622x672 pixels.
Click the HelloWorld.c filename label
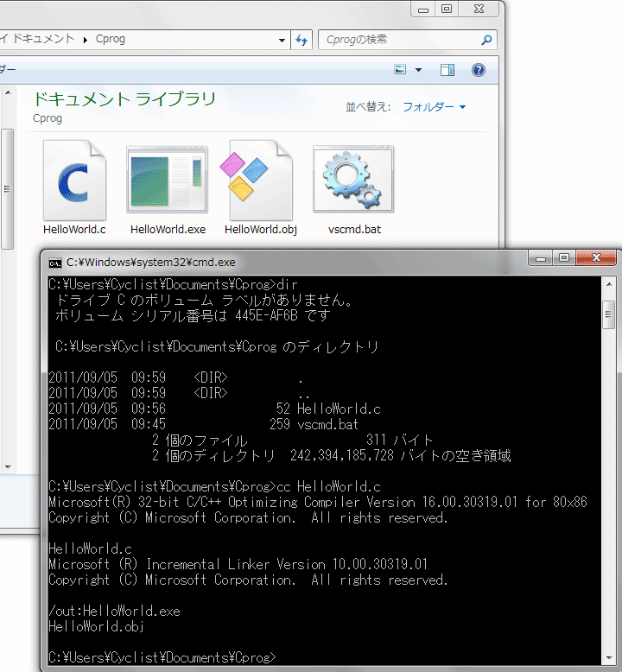pos(74,229)
